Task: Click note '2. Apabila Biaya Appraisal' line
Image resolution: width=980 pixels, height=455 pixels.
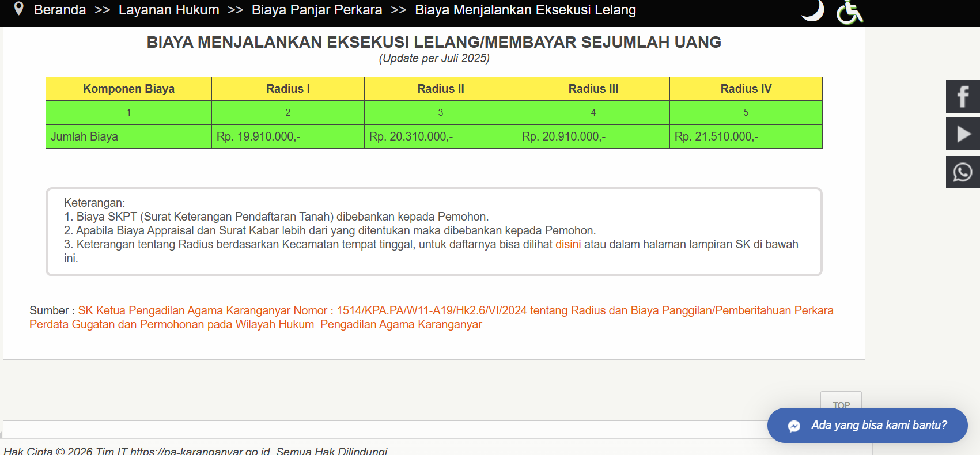Action: coord(330,230)
